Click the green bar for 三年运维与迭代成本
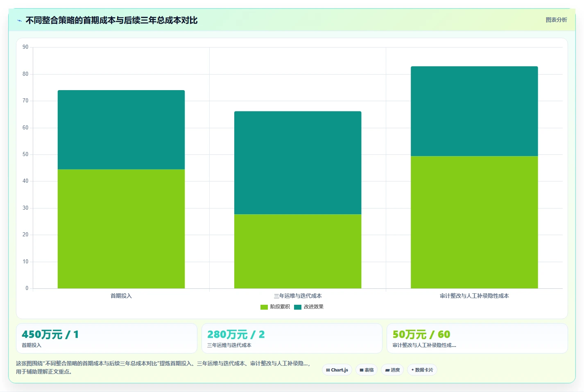The width and height of the screenshot is (584, 392). point(298,251)
